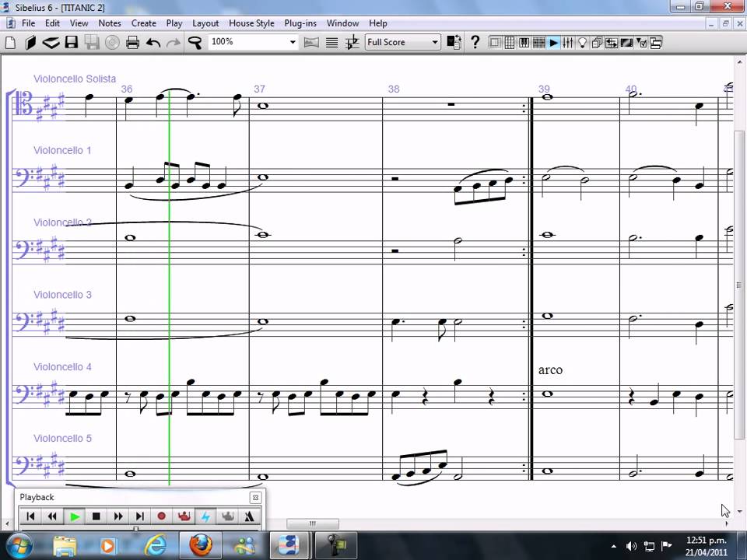Close the Playback panel
Image resolution: width=747 pixels, height=560 pixels.
(255, 498)
